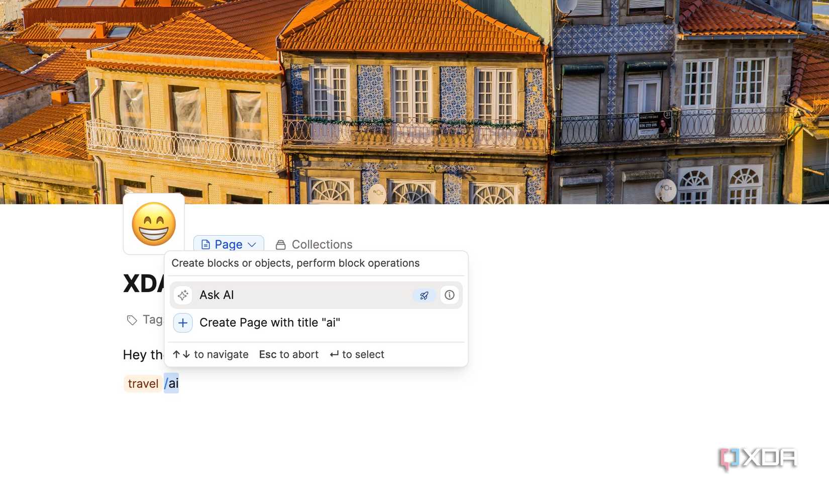
Task: Click the "Hey th" text block
Action: [x=143, y=355]
